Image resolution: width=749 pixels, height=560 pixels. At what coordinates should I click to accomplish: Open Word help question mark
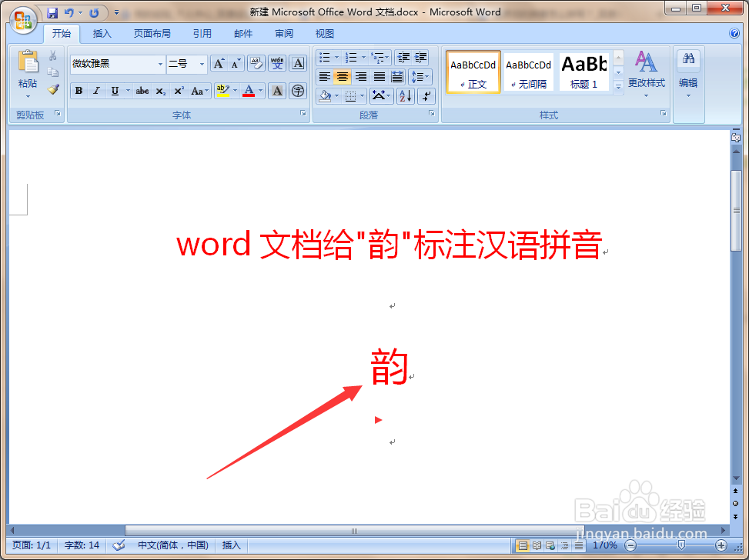pos(734,33)
